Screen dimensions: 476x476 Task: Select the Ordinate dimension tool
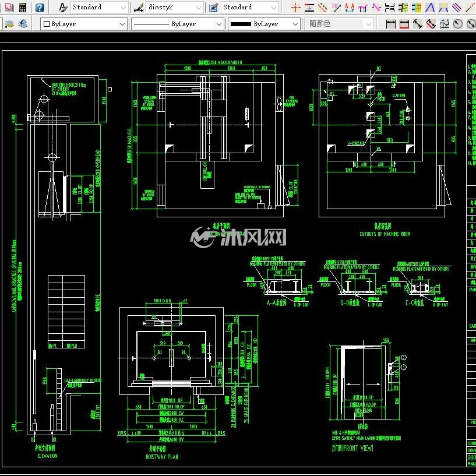point(445,24)
